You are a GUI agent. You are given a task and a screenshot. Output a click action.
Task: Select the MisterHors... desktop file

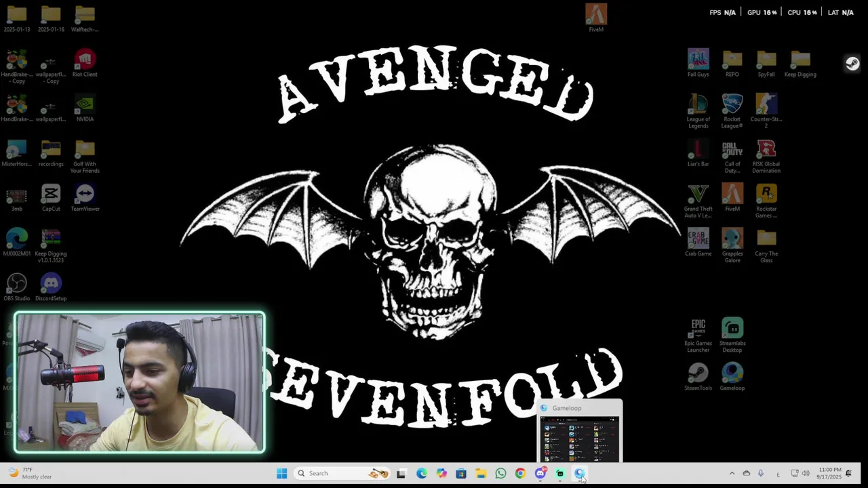(17, 152)
